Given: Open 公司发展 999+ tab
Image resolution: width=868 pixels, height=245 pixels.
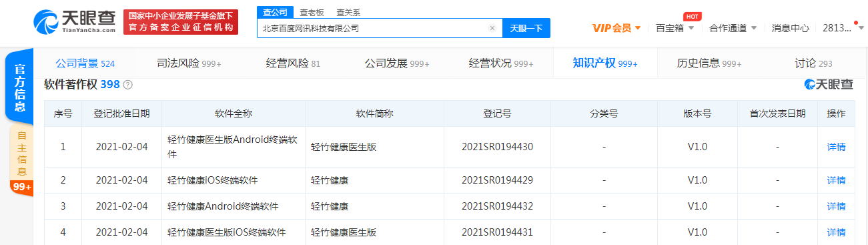Looking at the screenshot, I should [x=397, y=63].
